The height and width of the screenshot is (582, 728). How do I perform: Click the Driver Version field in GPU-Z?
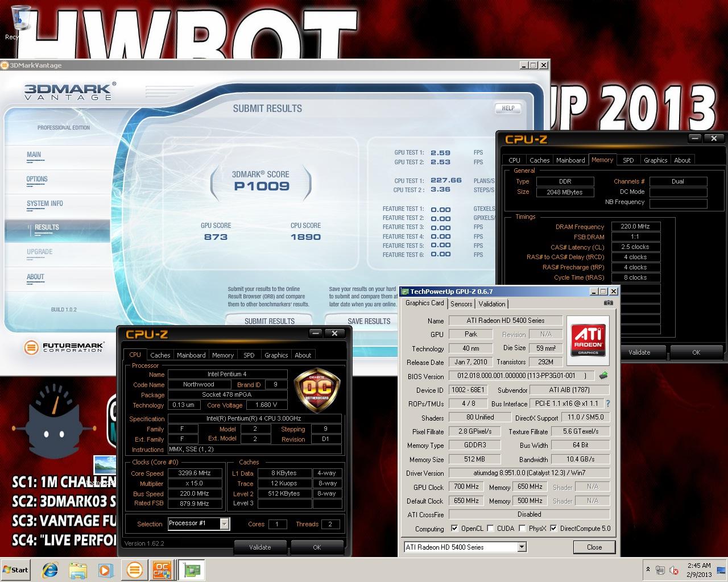[x=529, y=473]
